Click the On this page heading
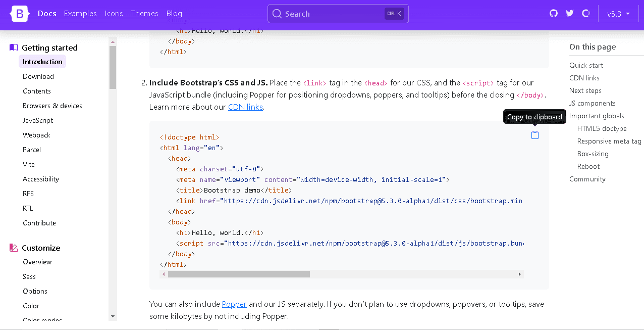The height and width of the screenshot is (330, 644). point(593,46)
